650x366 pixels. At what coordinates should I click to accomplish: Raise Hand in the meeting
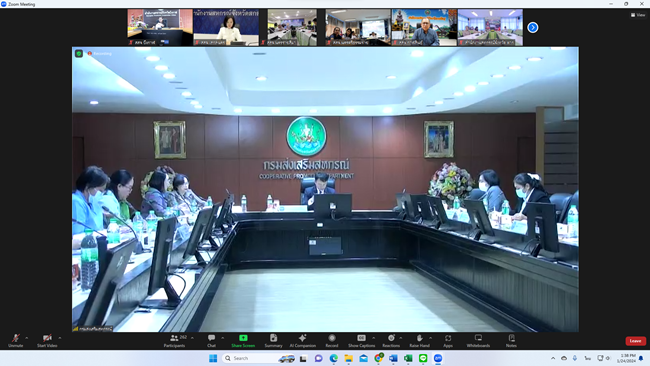pyautogui.click(x=420, y=341)
